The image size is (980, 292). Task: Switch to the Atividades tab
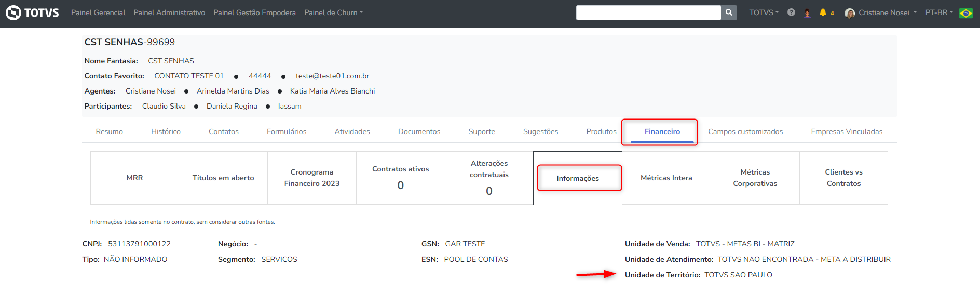coord(352,131)
